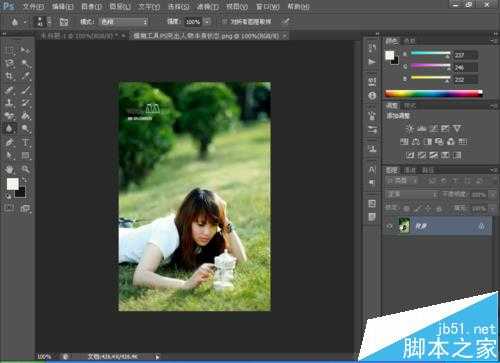Toggle the sample all layers checkbox
The width and height of the screenshot is (500, 363).
[224, 22]
